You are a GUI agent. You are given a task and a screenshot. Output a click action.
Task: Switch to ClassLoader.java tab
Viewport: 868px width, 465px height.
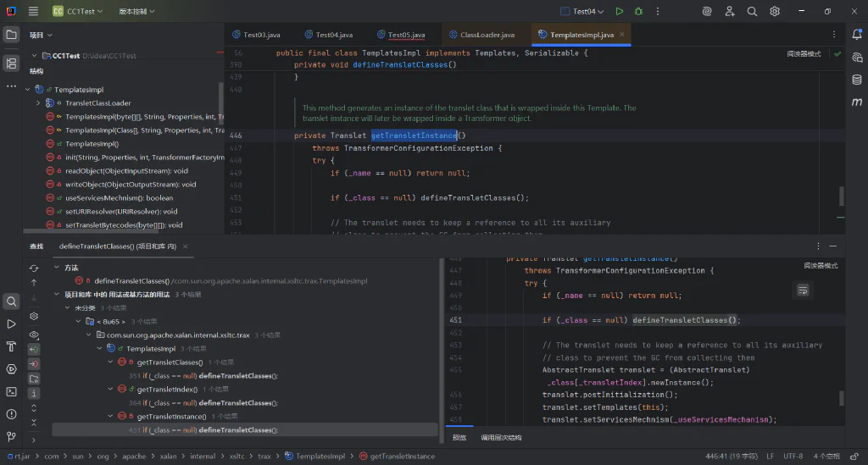[481, 34]
